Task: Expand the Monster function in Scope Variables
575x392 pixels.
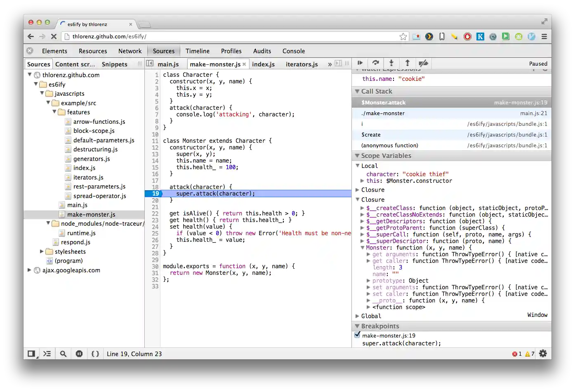Action: pyautogui.click(x=363, y=248)
